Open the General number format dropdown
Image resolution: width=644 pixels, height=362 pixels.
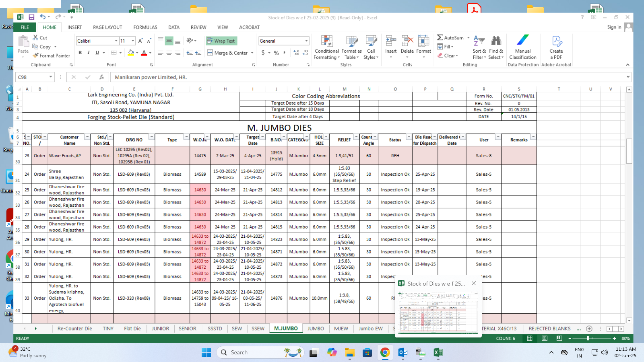306,41
